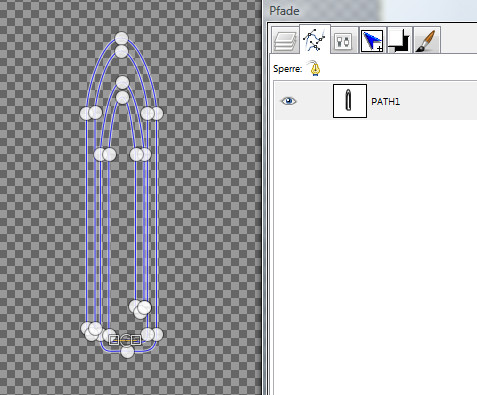
Task: Toggle the path stroke lock pen-nib icon
Action: click(x=315, y=68)
